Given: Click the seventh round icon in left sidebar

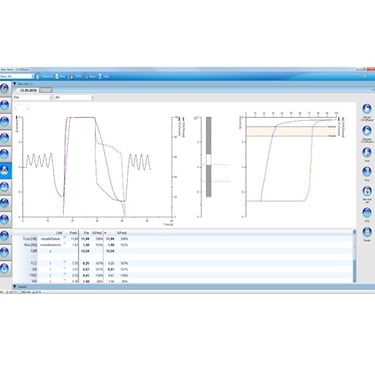Looking at the screenshot, I should pos(4,187).
